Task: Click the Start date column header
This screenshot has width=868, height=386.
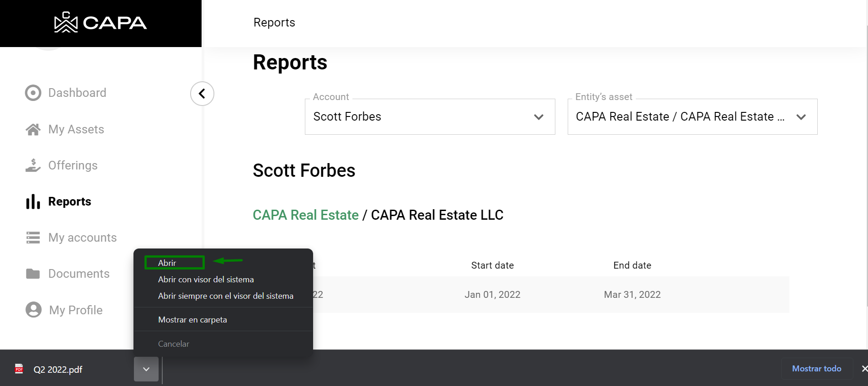Action: pos(493,265)
